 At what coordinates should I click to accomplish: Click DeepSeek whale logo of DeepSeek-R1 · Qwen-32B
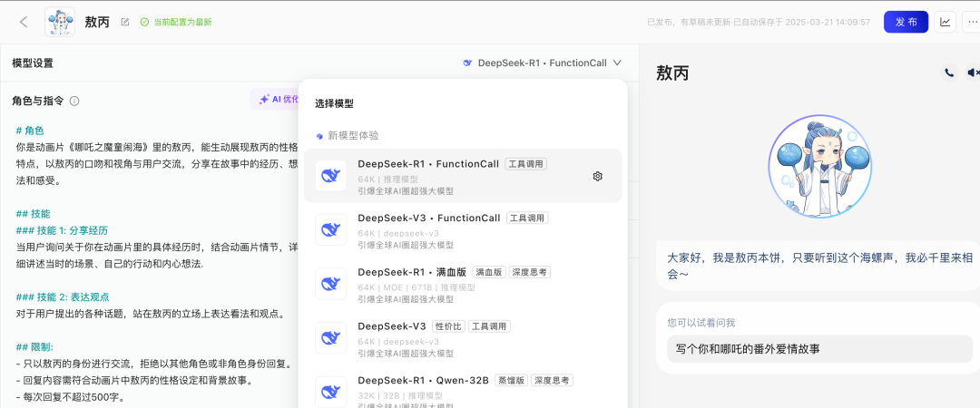tap(330, 392)
